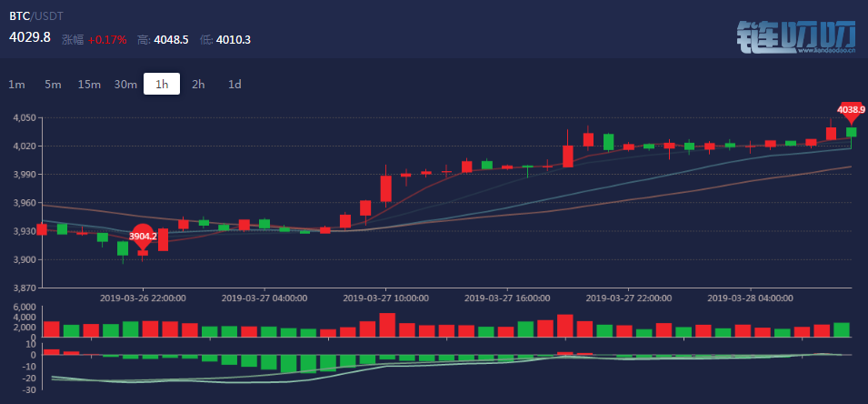868x404 pixels.
Task: Click the current price 4029.8
Action: click(30, 37)
